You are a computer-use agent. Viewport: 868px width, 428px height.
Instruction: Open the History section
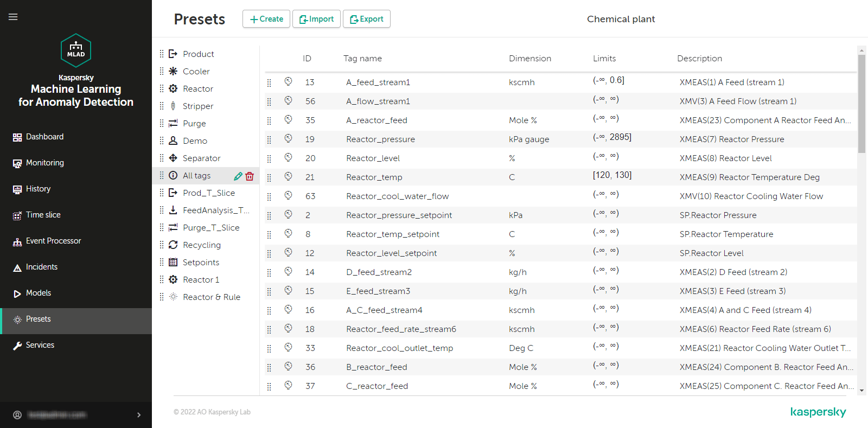pos(76,189)
